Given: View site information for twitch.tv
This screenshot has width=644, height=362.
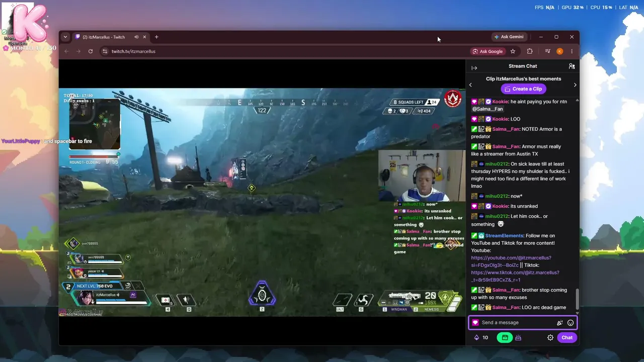Looking at the screenshot, I should [105, 51].
